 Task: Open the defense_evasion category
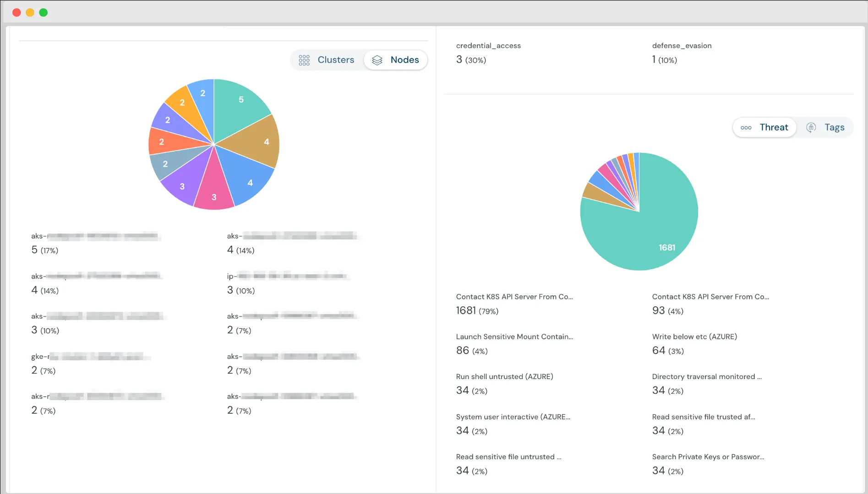tap(682, 45)
